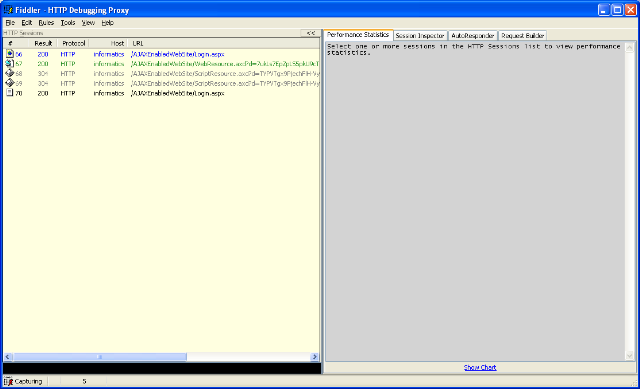Click result 200 of session 70
This screenshot has height=389, width=640.
click(43, 93)
